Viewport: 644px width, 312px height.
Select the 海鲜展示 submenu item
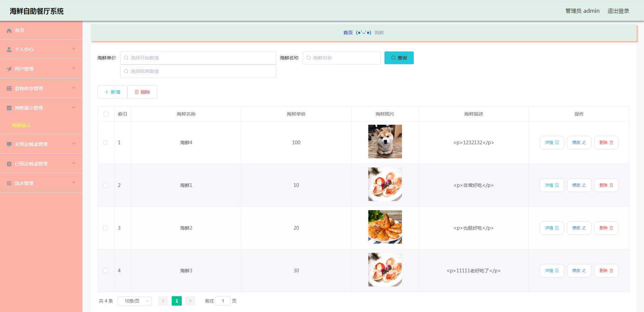[21, 125]
